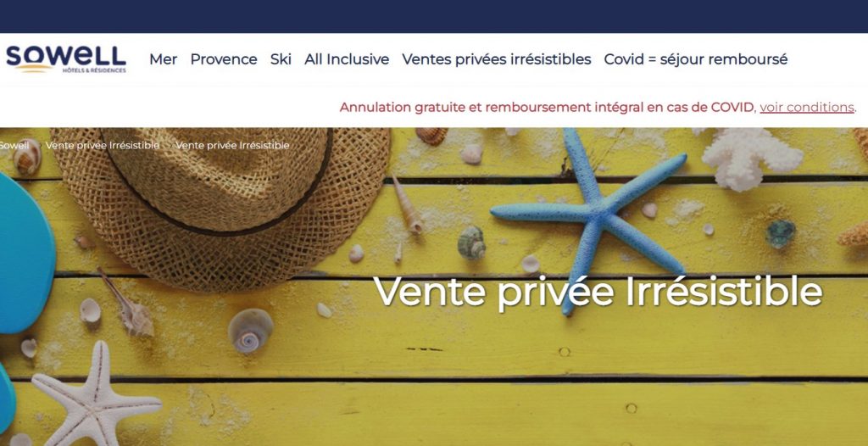Click the Sowell Hôtels & Résidences logo
The image size is (868, 446).
[66, 59]
